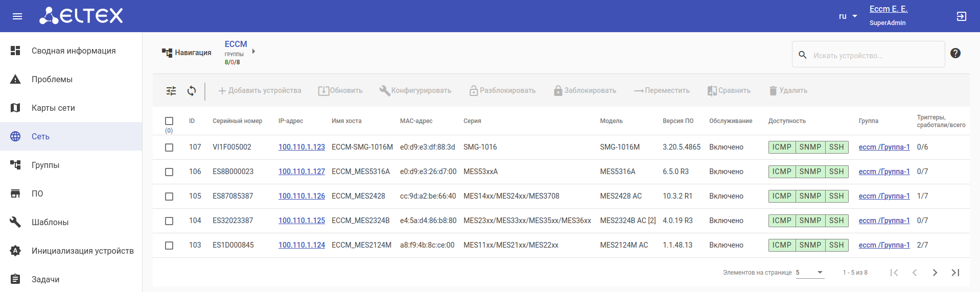Click Добавить устройства button

[x=260, y=91]
